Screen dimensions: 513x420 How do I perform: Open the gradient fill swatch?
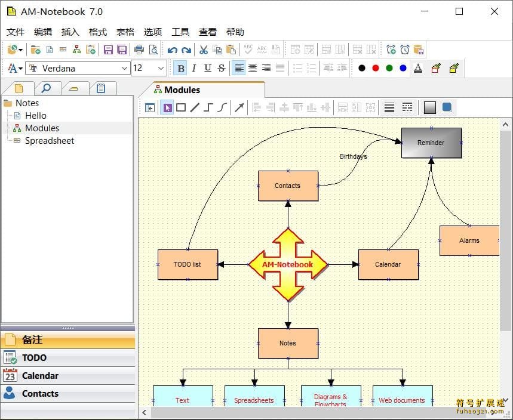point(429,107)
